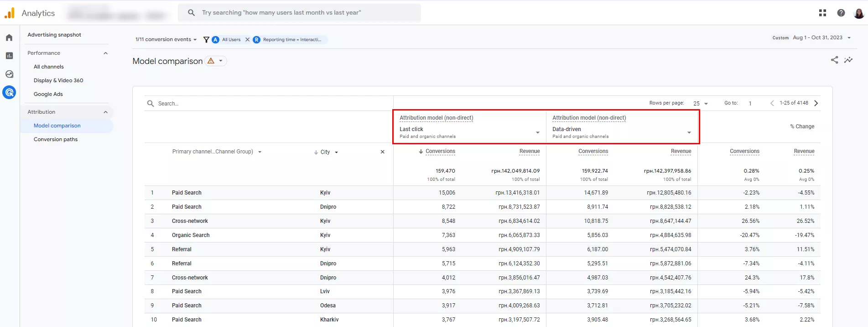Click the 15,006 conversions value
Image resolution: width=868 pixels, height=327 pixels.
(447, 193)
